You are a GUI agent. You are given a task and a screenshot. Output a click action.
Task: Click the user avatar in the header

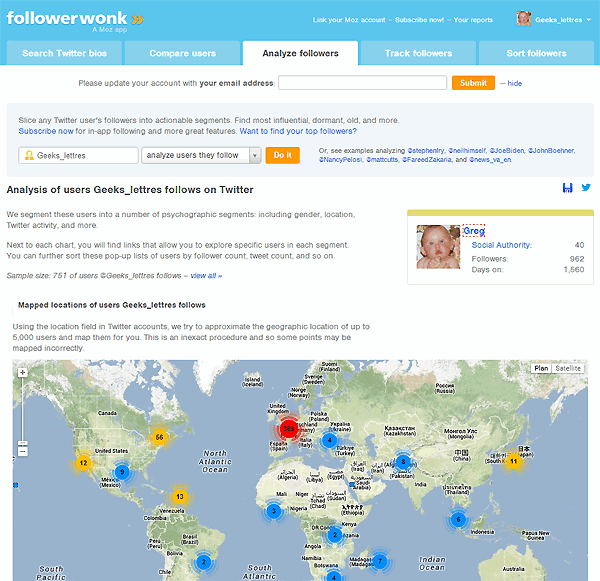(x=524, y=19)
